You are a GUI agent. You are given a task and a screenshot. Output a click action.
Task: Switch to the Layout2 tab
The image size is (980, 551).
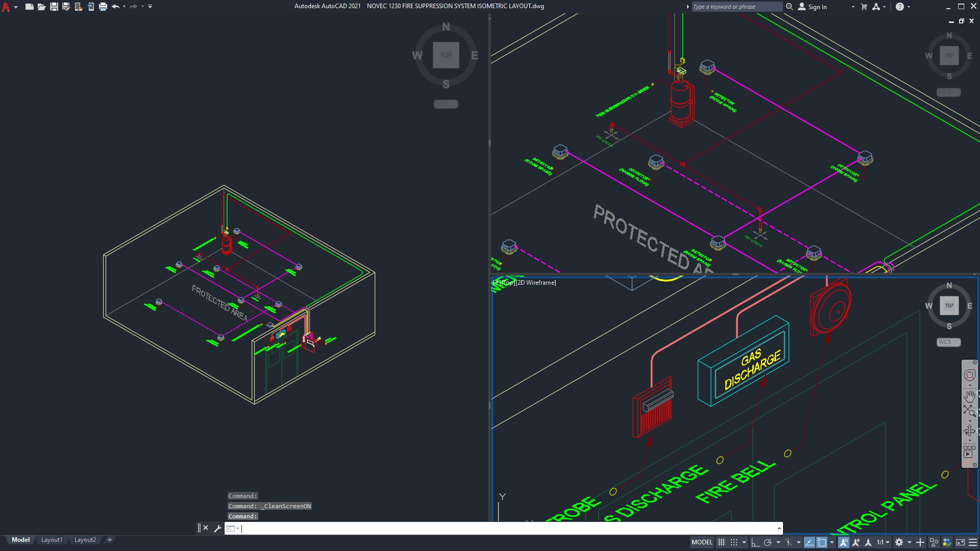click(x=85, y=540)
